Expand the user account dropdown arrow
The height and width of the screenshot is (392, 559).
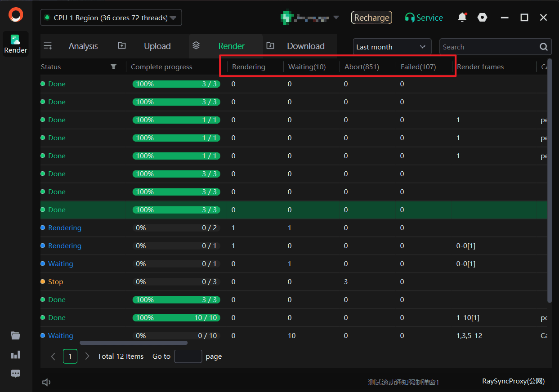click(336, 18)
